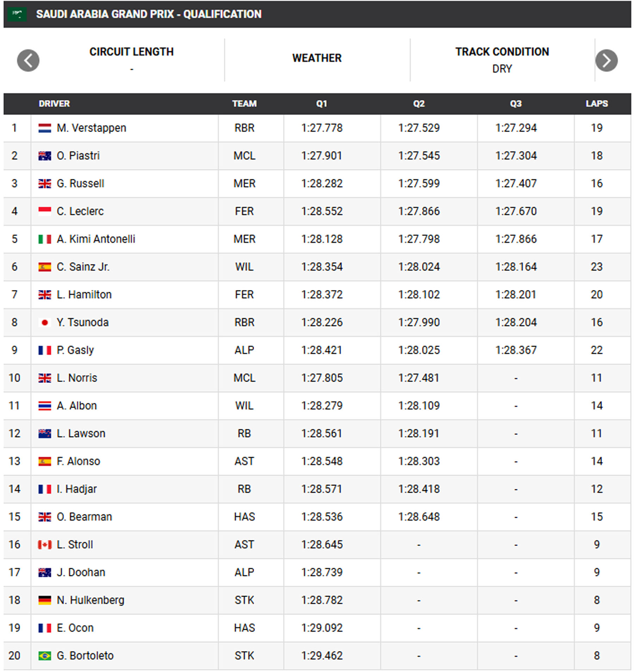Click the next arrow in info carousel
Image resolution: width=634 pixels, height=672 pixels.
coord(606,60)
